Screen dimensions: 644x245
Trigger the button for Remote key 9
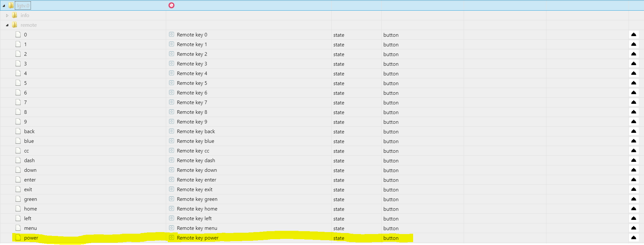click(634, 122)
